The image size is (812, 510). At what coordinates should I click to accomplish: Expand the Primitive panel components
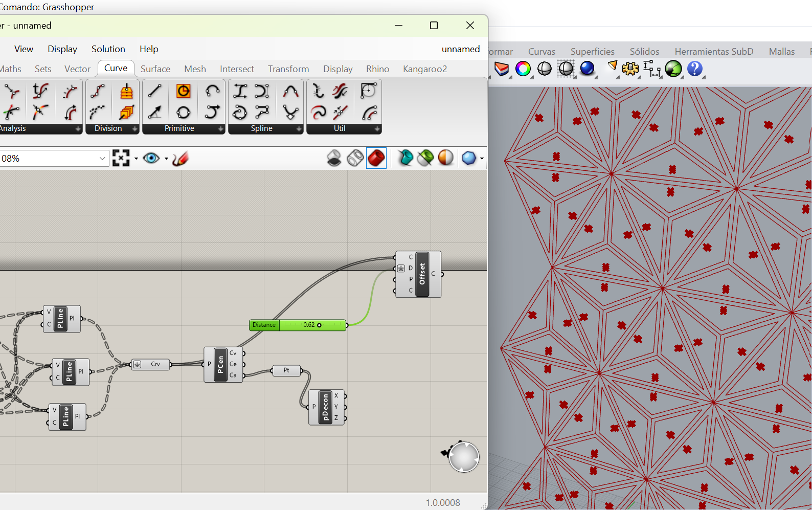221,129
